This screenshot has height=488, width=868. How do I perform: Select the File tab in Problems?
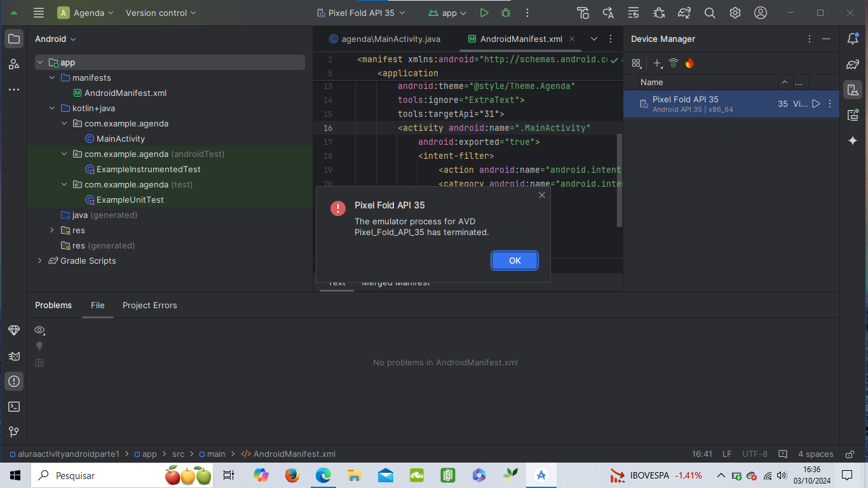(x=97, y=305)
